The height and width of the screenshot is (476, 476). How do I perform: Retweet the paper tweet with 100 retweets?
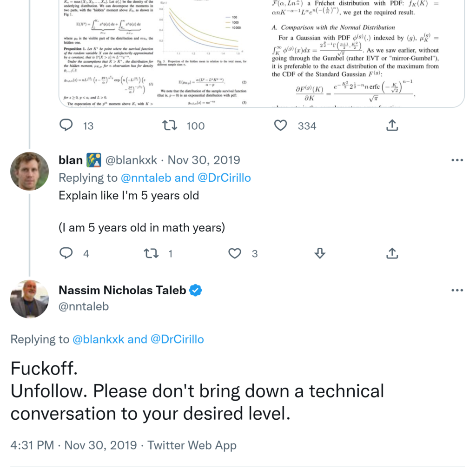click(168, 125)
